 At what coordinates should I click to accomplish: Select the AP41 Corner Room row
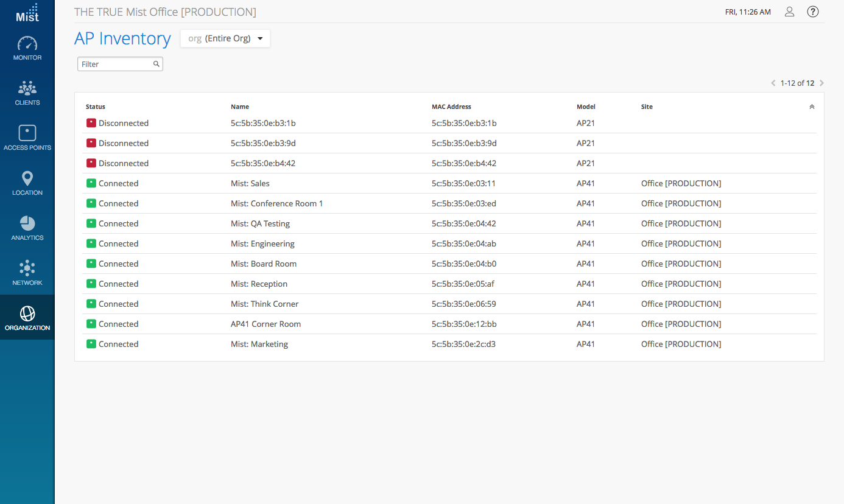point(266,324)
